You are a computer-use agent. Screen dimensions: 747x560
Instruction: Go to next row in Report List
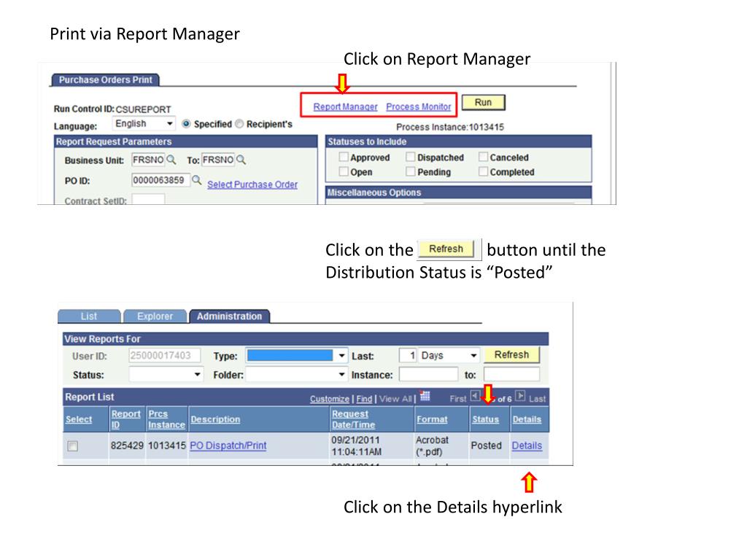tap(520, 396)
